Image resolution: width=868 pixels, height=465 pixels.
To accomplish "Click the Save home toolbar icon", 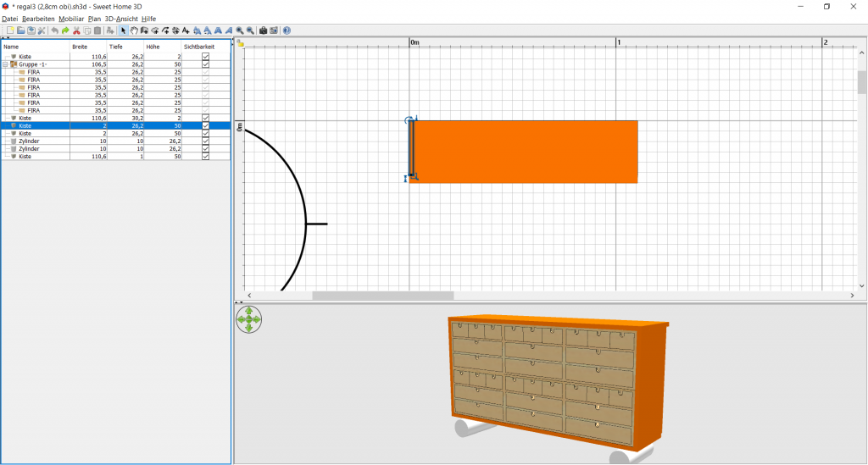I will tap(31, 30).
